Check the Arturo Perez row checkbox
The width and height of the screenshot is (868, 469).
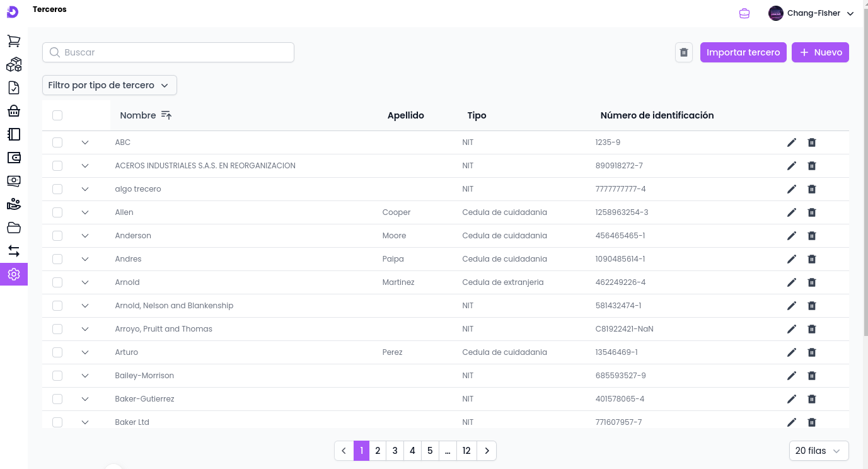(57, 352)
